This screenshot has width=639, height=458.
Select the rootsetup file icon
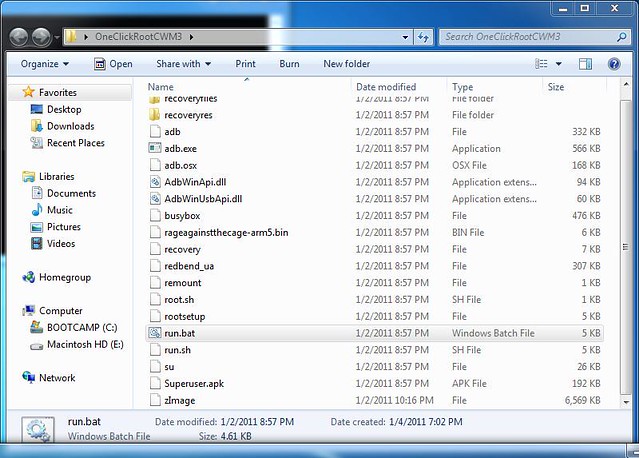click(155, 316)
